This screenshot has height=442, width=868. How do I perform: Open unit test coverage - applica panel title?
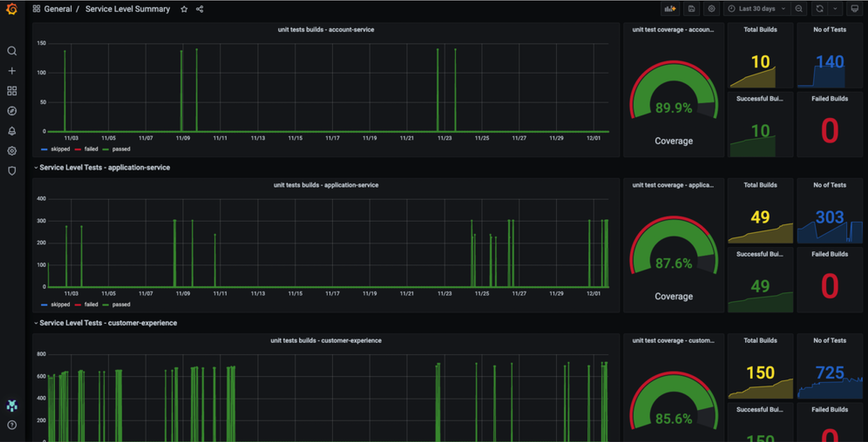[x=673, y=185]
